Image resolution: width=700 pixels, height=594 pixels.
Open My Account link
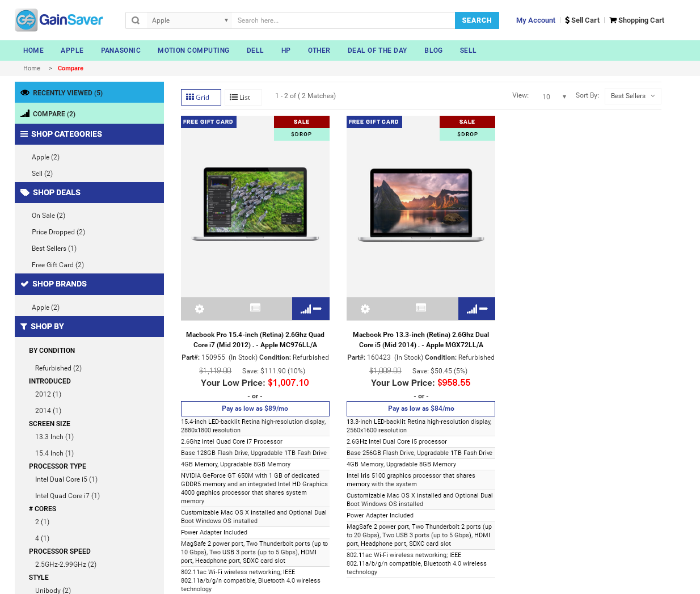535,20
